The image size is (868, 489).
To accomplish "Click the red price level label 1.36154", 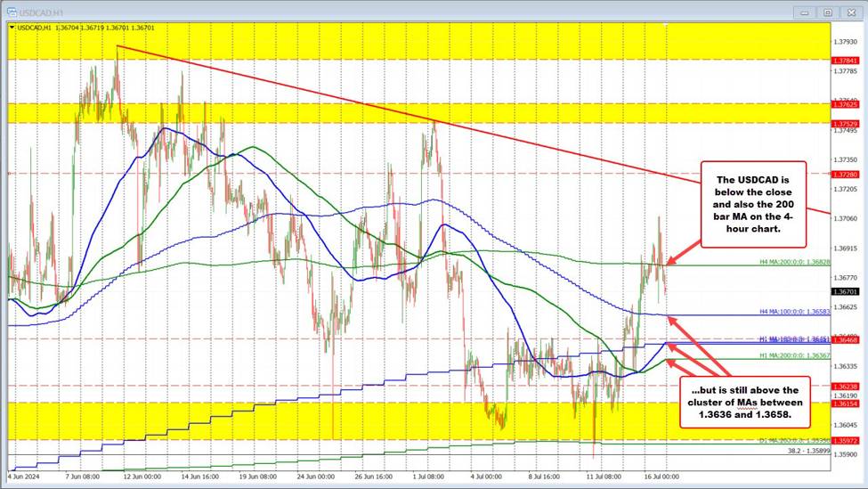I will (845, 403).
